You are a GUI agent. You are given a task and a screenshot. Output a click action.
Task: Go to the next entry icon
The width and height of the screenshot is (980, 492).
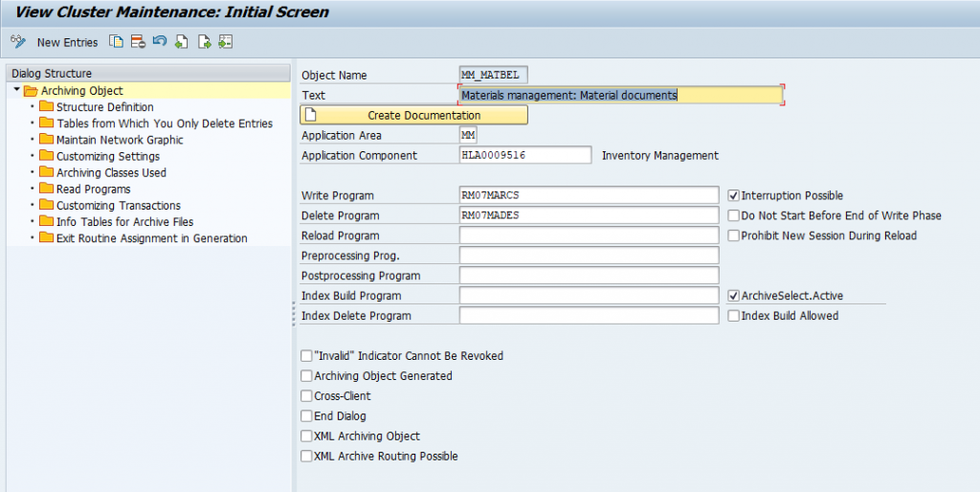pos(204,42)
